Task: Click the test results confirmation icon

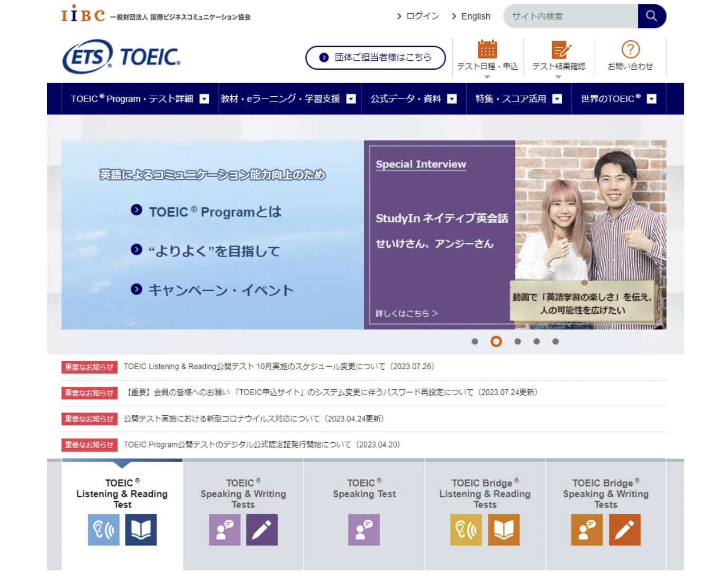Action: [559, 50]
